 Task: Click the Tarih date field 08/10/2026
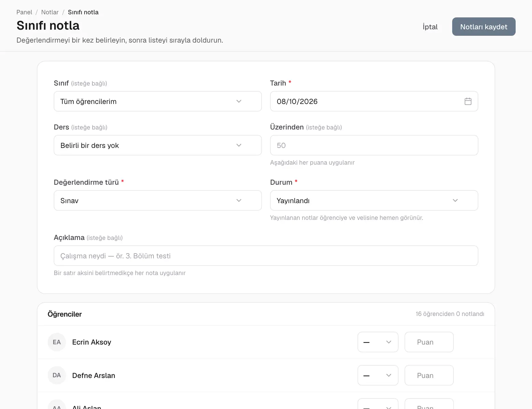[x=374, y=101]
